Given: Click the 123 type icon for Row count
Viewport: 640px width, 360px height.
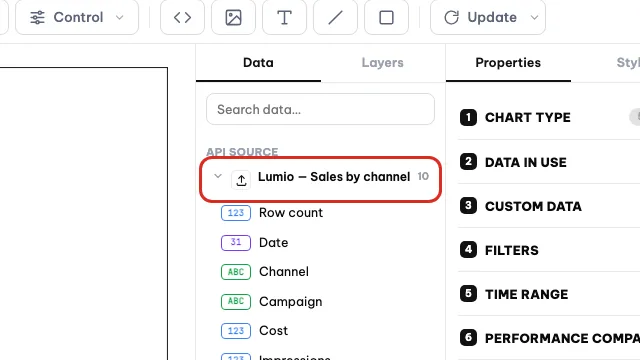Looking at the screenshot, I should [x=236, y=213].
